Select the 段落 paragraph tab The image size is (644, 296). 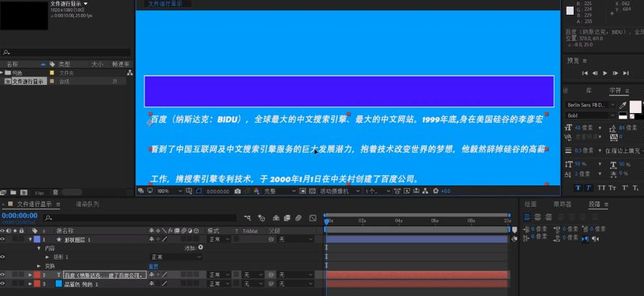point(594,204)
